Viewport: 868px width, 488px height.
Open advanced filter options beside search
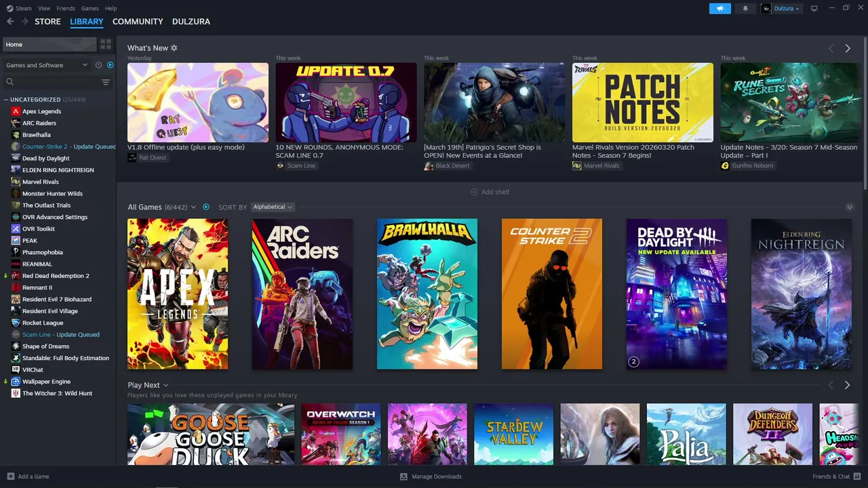tap(106, 82)
